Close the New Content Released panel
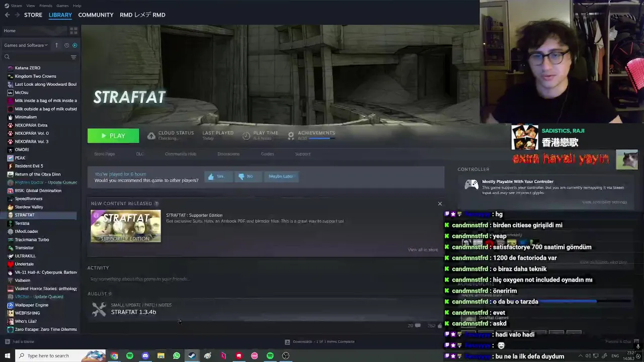Image resolution: width=644 pixels, height=362 pixels. (x=440, y=204)
